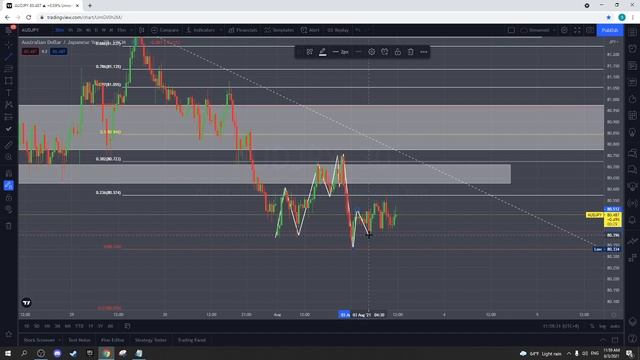The width and height of the screenshot is (640, 360).
Task: Open the line color picker in floating toolbar
Action: click(x=322, y=52)
